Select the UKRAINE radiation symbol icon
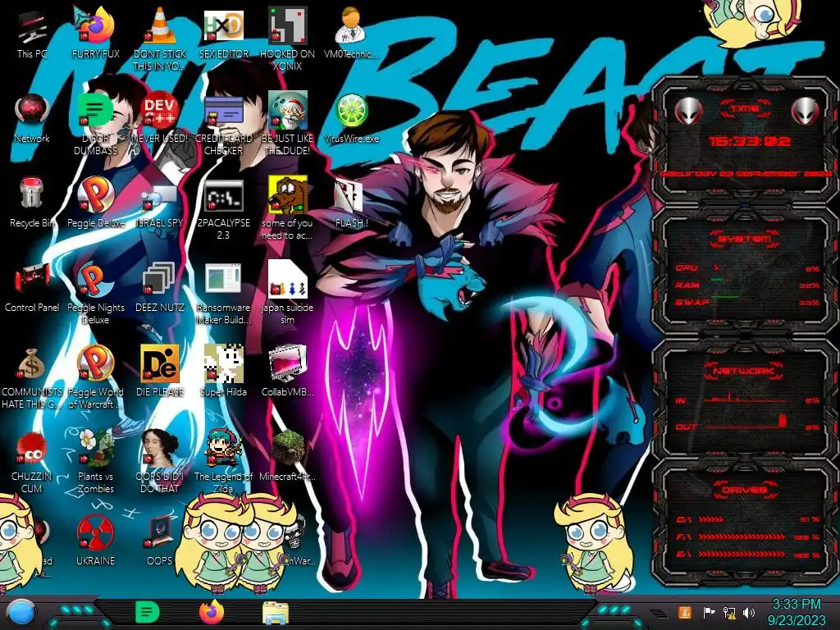The width and height of the screenshot is (840, 630). [95, 541]
